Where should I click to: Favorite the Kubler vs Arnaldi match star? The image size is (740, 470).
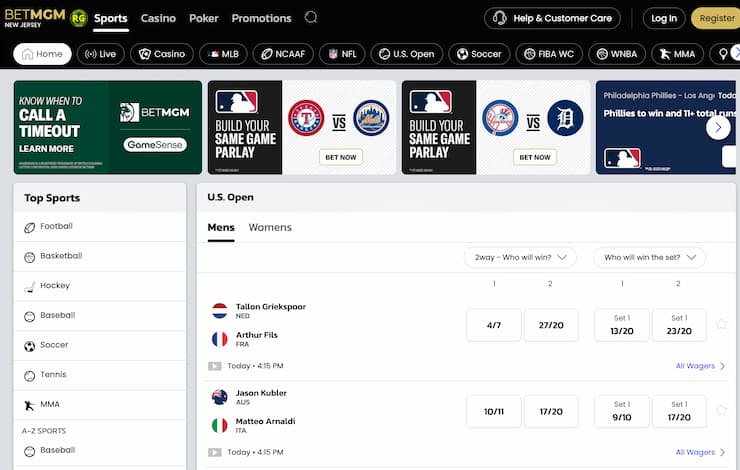click(721, 410)
